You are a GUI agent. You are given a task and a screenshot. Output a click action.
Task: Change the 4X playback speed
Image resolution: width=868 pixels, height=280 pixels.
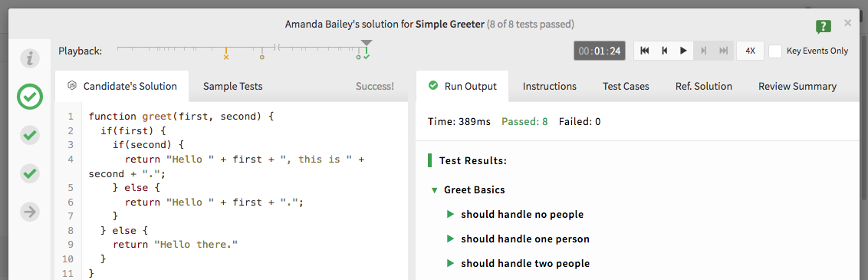pos(750,51)
